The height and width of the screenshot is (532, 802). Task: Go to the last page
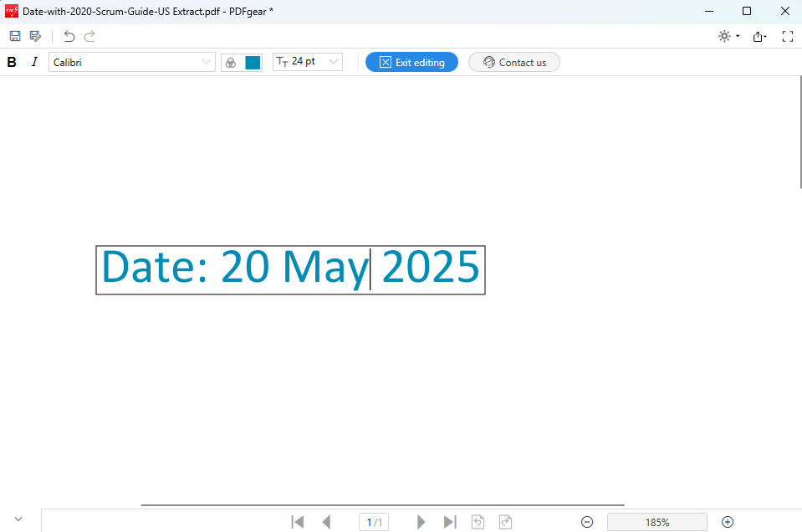[450, 522]
